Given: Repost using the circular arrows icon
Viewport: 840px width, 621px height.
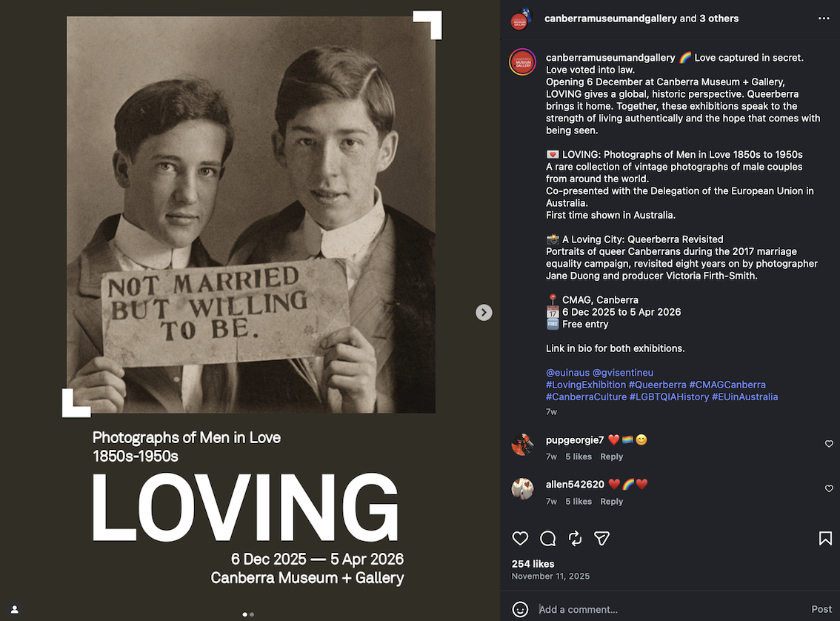Looking at the screenshot, I should click(x=575, y=538).
